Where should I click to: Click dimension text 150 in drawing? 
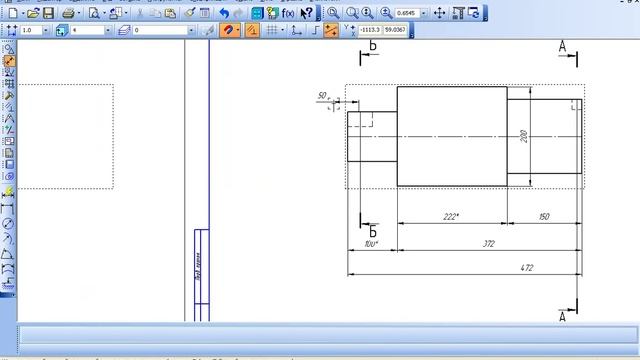[544, 216]
